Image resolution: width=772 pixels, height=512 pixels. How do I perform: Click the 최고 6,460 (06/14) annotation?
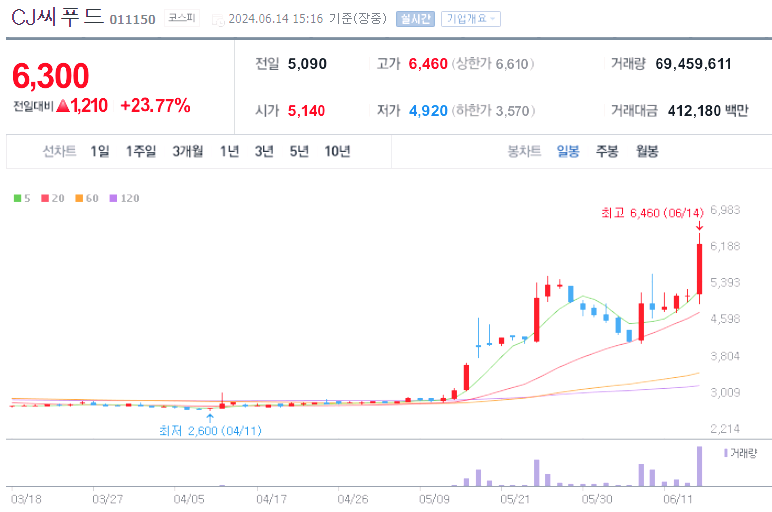pyautogui.click(x=652, y=213)
